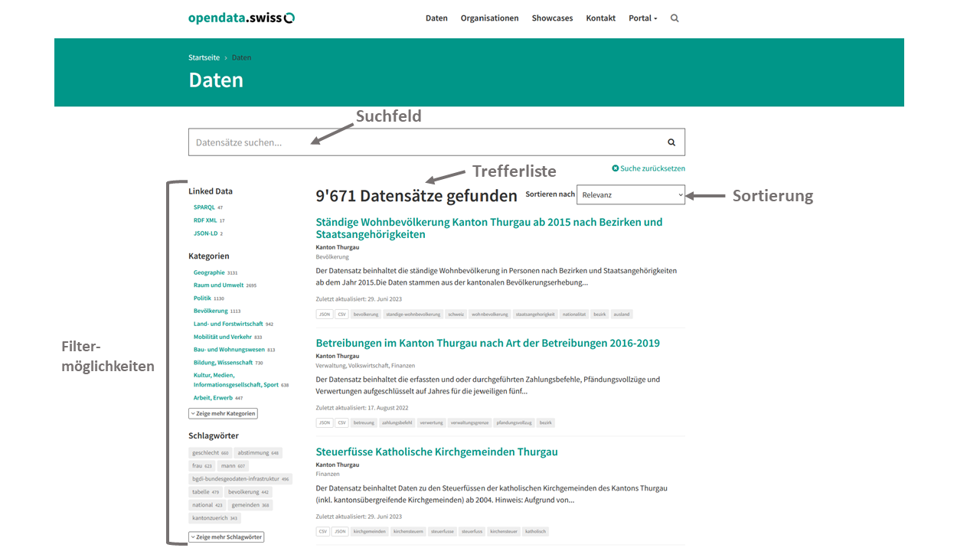Filter by keyword tag 'gemeinden'
This screenshot has height=551, width=980.
tap(250, 505)
